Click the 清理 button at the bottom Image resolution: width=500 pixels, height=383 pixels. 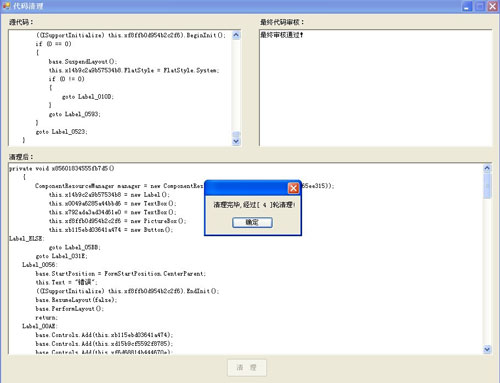[247, 368]
